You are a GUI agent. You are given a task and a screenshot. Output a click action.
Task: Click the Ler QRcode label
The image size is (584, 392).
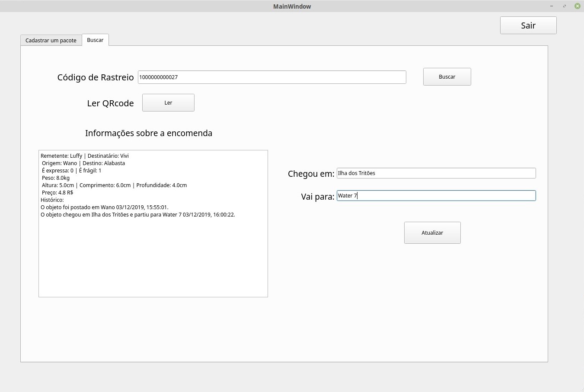[x=110, y=103]
